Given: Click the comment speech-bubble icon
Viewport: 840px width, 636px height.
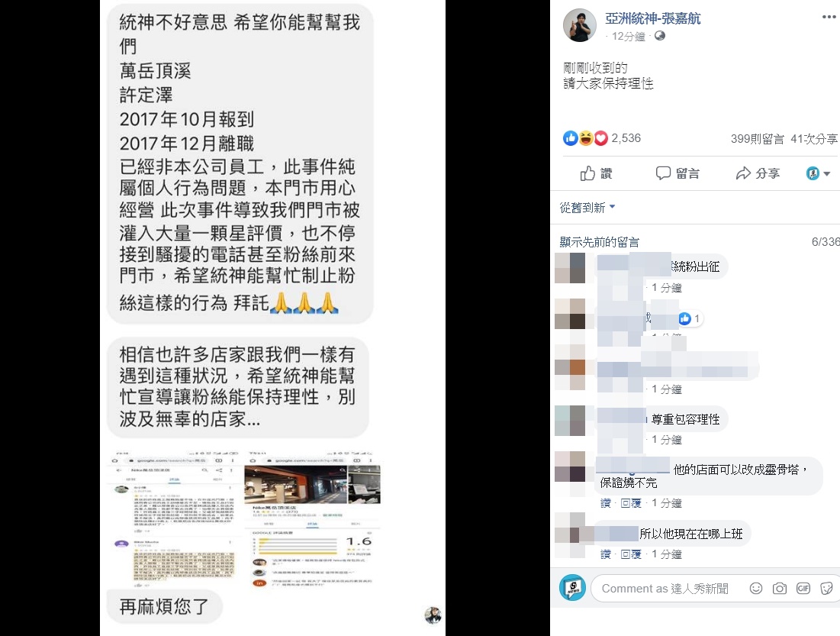Looking at the screenshot, I should (663, 173).
